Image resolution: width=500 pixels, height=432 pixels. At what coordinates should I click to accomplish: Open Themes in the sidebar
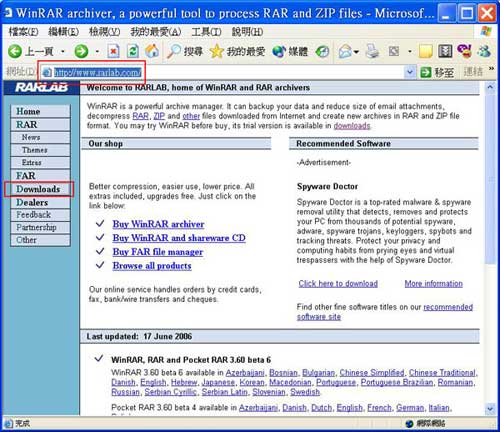(40, 150)
